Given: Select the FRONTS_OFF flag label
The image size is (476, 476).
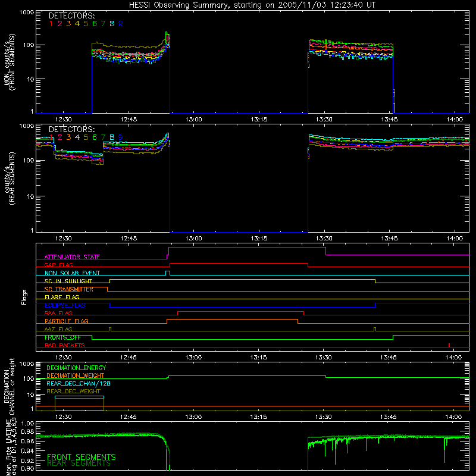Looking at the screenshot, I should coord(62,337).
